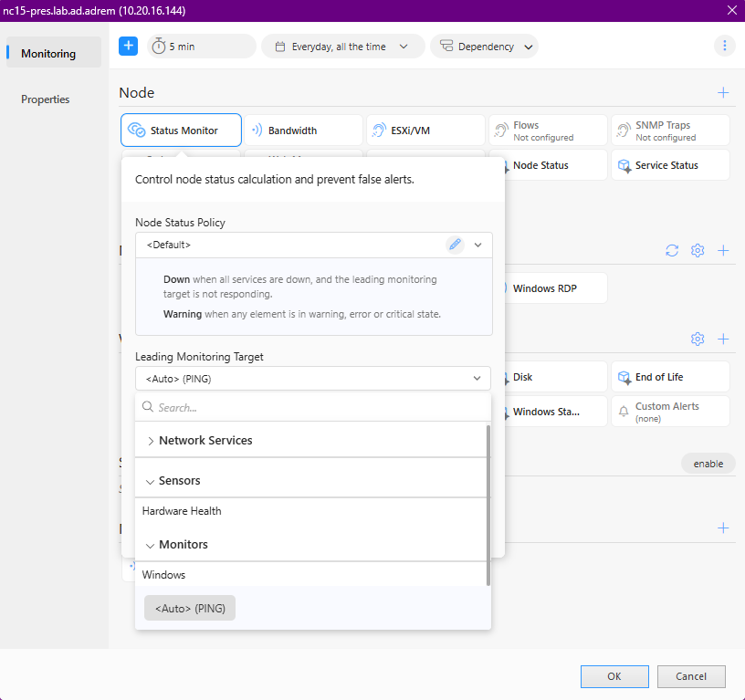
Task: Click plus icon above End of Life tile
Action: point(723,339)
